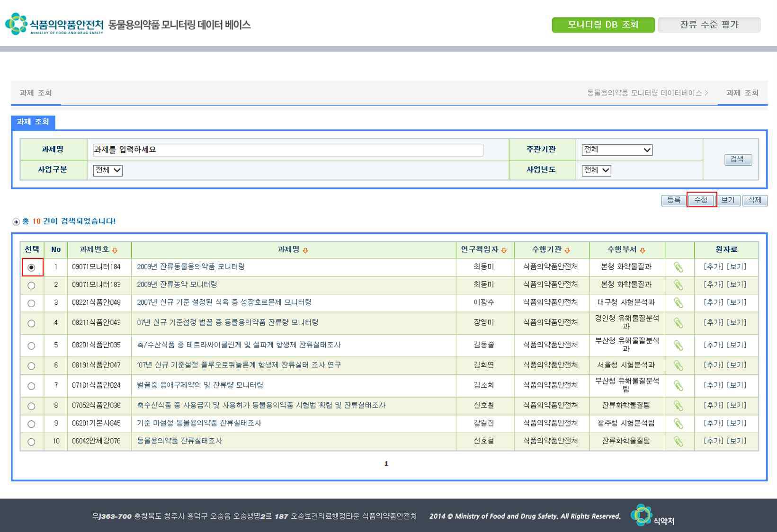
Task: Click [추가] raw data link in row 1
Action: [714, 267]
